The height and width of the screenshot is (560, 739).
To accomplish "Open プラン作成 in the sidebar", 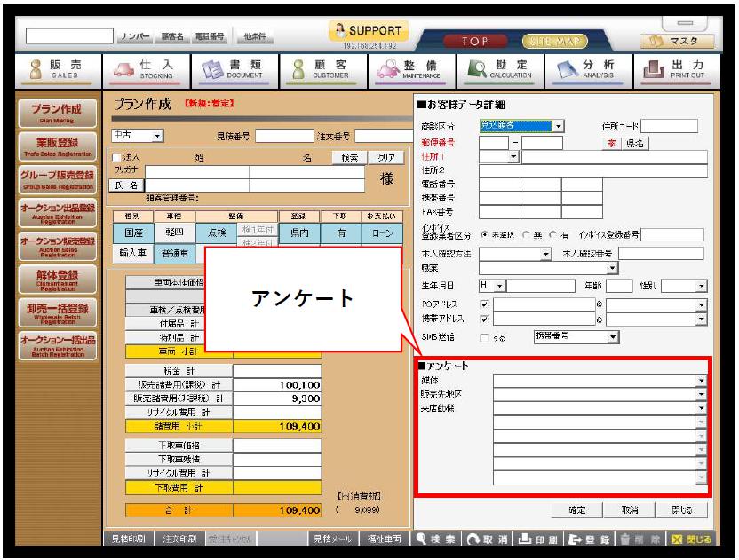I will click(57, 113).
